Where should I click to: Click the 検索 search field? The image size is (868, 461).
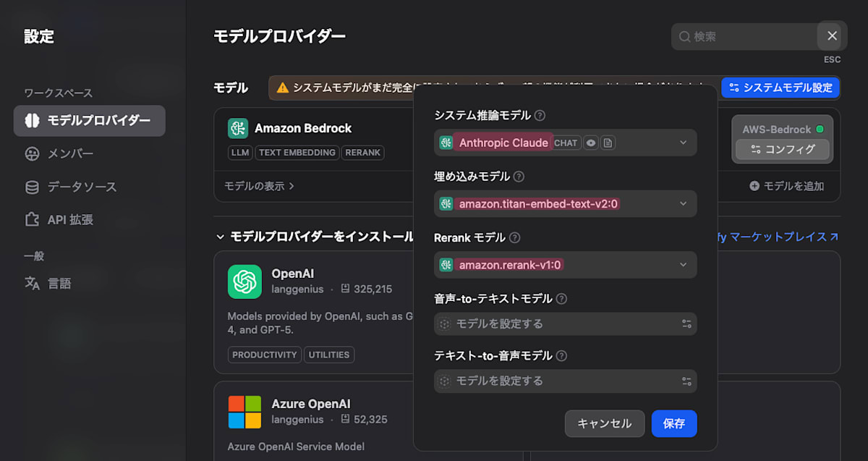coord(745,36)
